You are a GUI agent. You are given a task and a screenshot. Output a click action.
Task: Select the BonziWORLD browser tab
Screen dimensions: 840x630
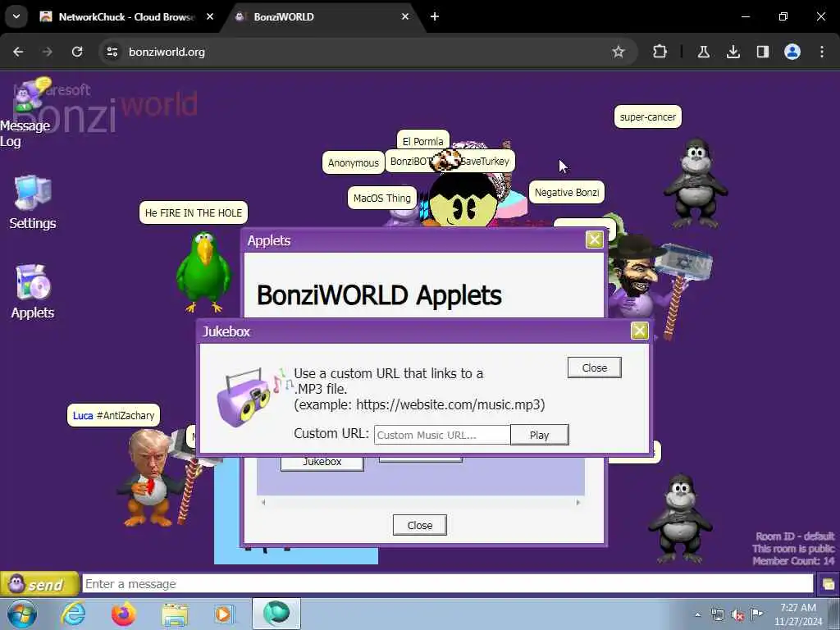[x=322, y=16]
